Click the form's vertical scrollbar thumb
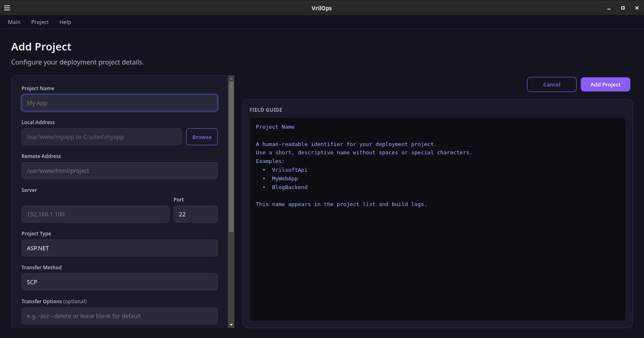This screenshot has width=644, height=338. 231,156
